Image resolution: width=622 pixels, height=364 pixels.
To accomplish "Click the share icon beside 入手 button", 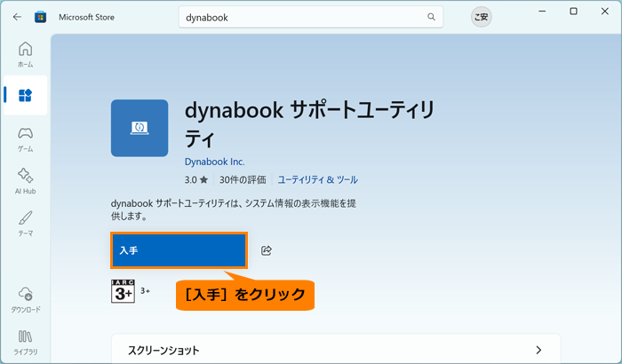I will 267,251.
